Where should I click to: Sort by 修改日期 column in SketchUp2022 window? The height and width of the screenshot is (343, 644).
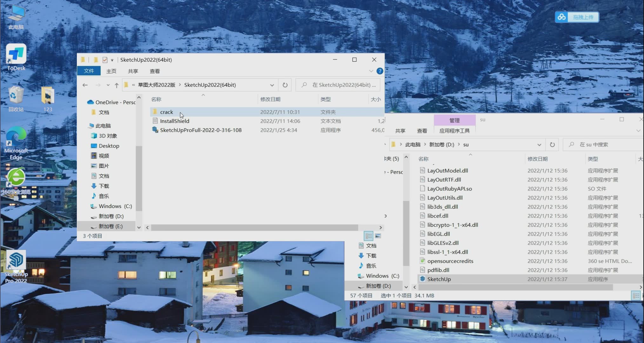pos(270,99)
